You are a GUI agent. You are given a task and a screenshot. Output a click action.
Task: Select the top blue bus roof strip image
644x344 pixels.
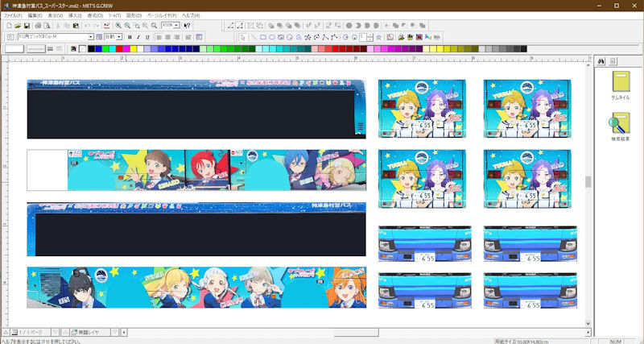point(196,109)
